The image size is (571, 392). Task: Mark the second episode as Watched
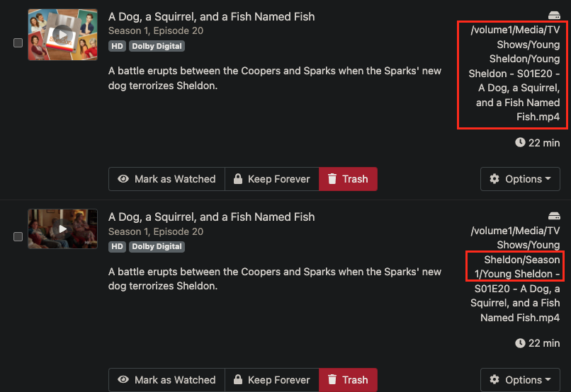(x=166, y=379)
